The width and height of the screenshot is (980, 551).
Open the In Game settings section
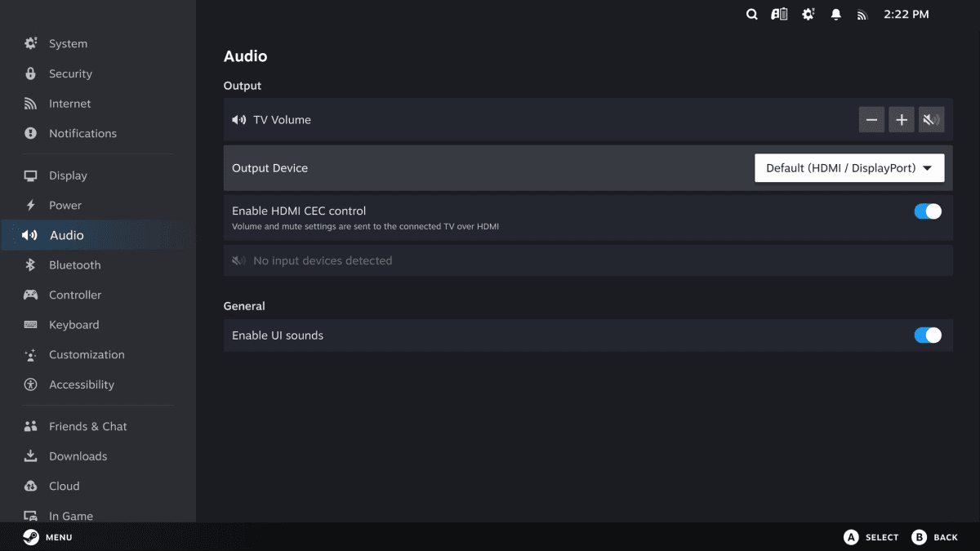point(98,514)
